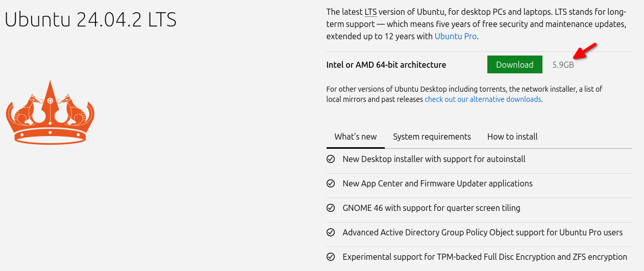Click the checkmark icon beside New Desktop installer
Screen dimensions: 644x271
point(331,159)
